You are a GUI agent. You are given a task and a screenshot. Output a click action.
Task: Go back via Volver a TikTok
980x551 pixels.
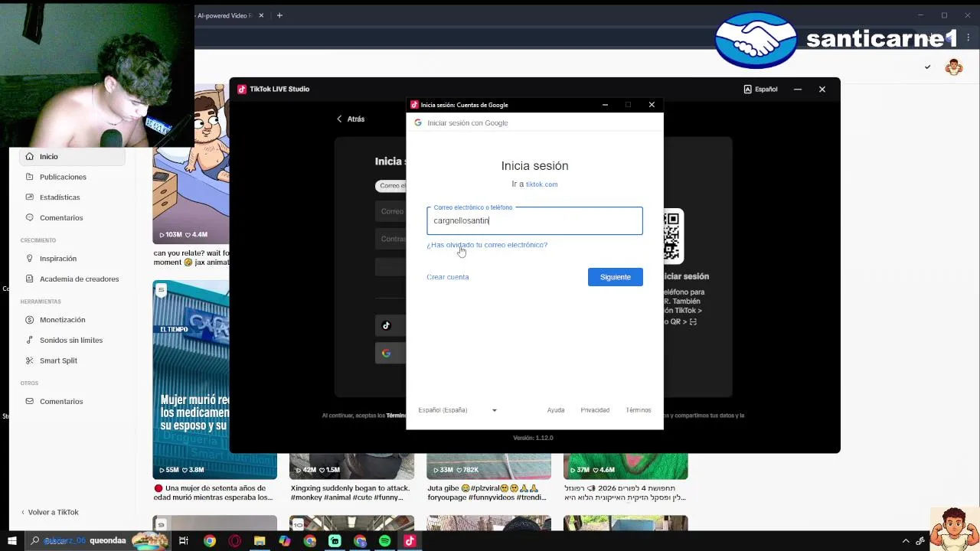[x=50, y=512]
